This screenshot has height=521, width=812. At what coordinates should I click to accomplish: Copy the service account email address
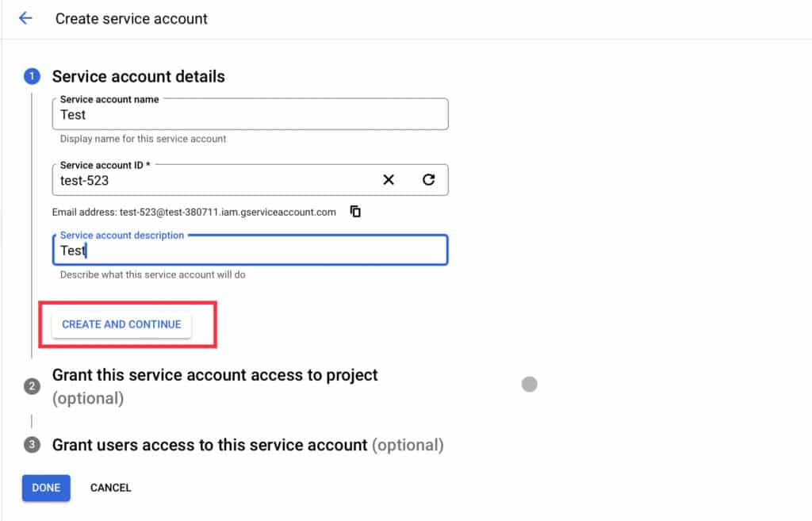click(x=356, y=212)
